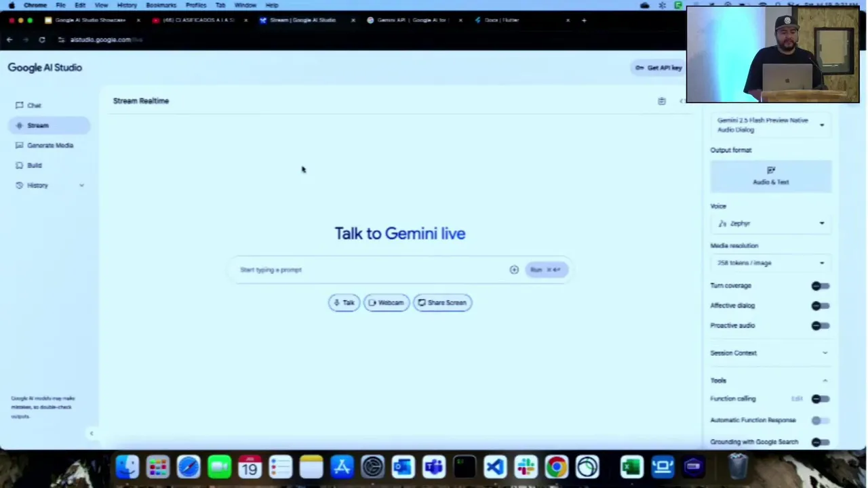Select Stream in the left sidebar

point(49,125)
